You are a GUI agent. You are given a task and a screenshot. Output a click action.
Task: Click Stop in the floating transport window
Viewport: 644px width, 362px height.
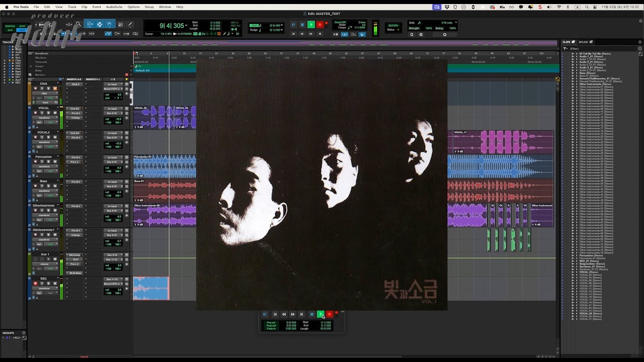click(x=311, y=314)
